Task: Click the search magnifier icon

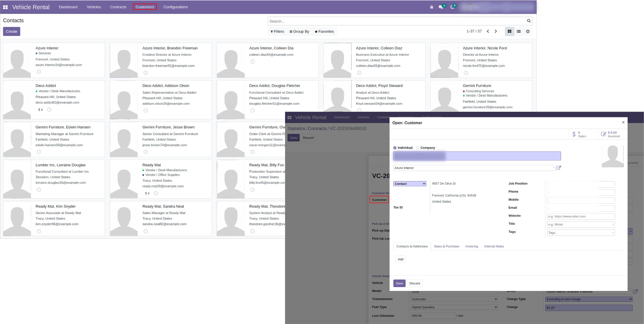Action: tap(529, 21)
